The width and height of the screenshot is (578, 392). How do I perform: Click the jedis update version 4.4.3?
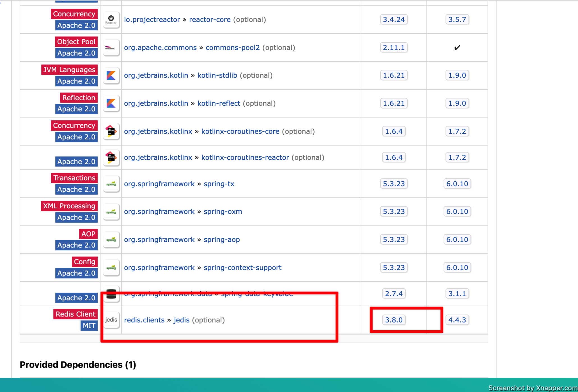point(457,320)
